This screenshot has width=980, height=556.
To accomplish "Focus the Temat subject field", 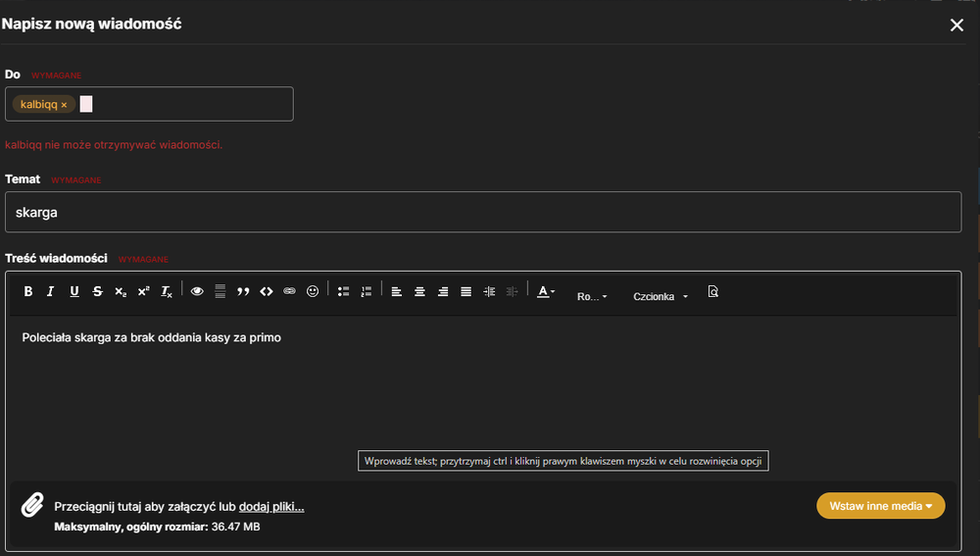I will [x=483, y=212].
